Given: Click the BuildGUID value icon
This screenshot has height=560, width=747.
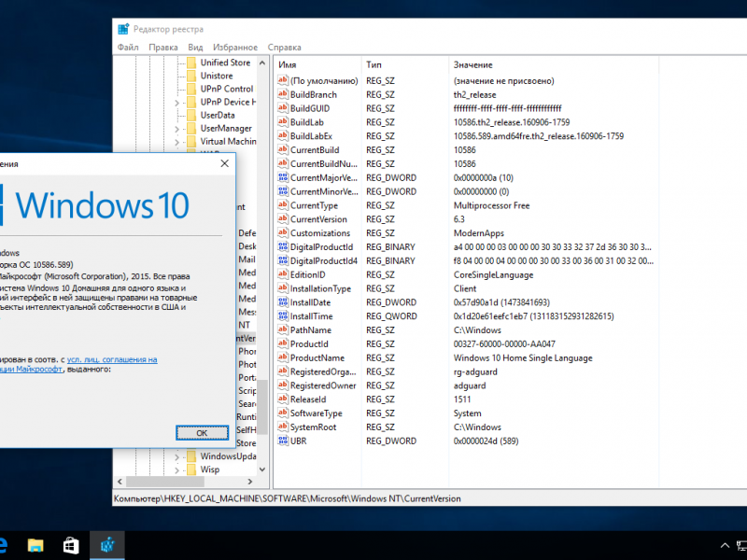Looking at the screenshot, I should pyautogui.click(x=283, y=108).
